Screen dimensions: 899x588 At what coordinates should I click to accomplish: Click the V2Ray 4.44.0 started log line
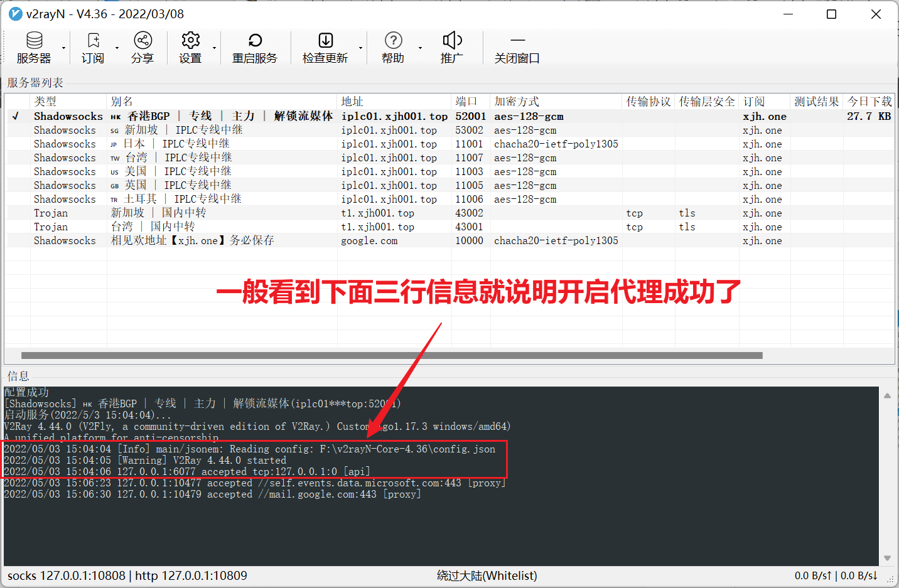point(145,460)
